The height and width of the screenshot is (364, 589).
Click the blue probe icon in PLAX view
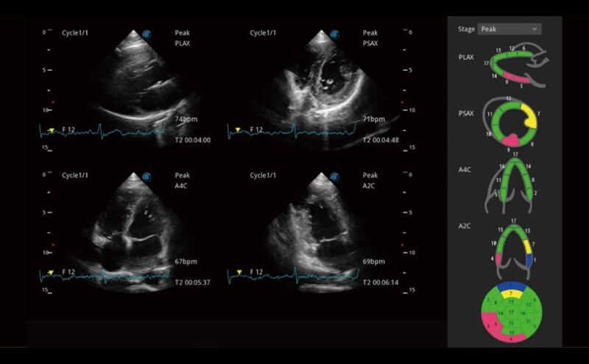(147, 34)
